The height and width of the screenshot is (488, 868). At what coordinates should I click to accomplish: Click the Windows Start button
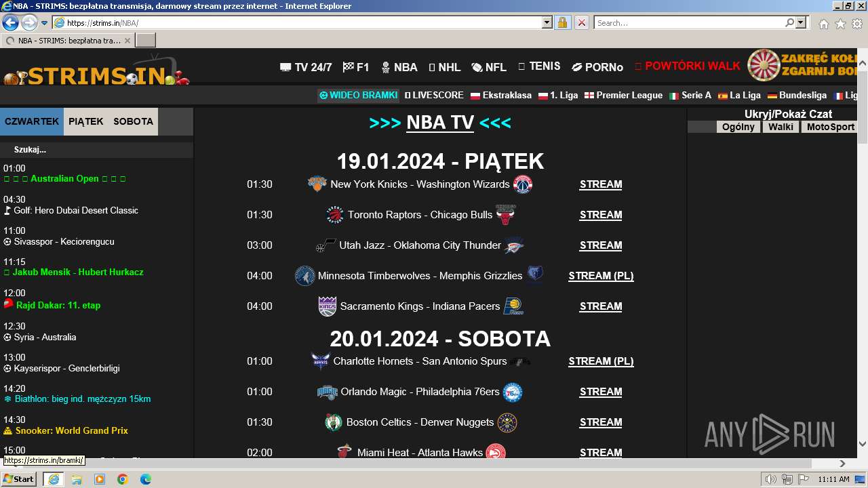click(19, 479)
